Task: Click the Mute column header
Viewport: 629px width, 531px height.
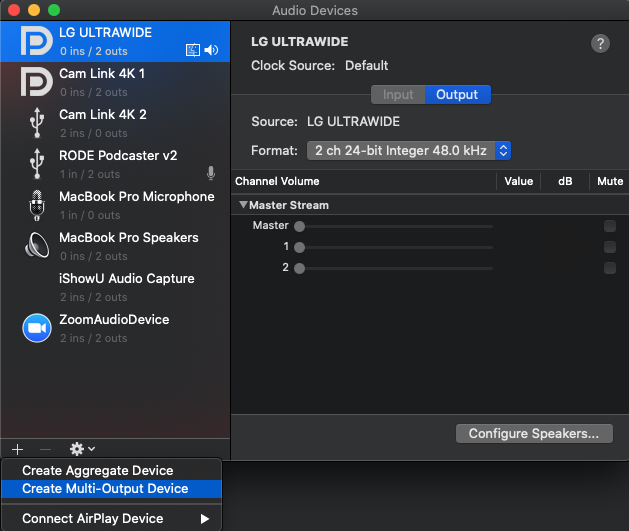Action: point(610,181)
